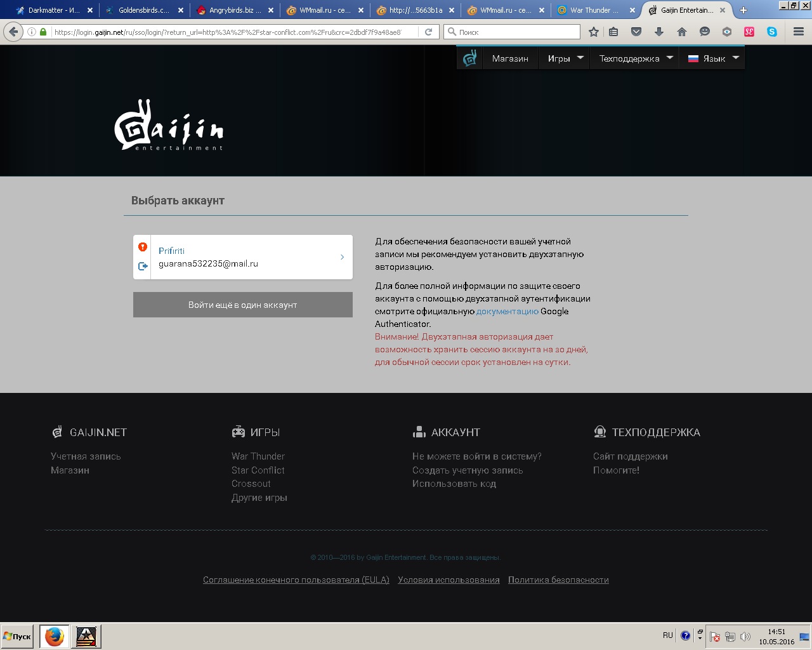This screenshot has width=812, height=650.
Task: Click Войти ещё в один аккаунт button
Action: pyautogui.click(x=243, y=305)
